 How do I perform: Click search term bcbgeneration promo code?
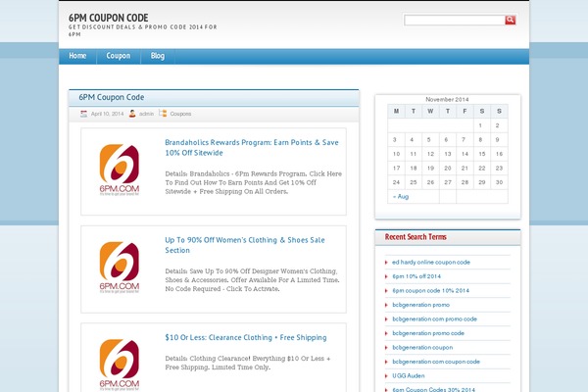428,333
